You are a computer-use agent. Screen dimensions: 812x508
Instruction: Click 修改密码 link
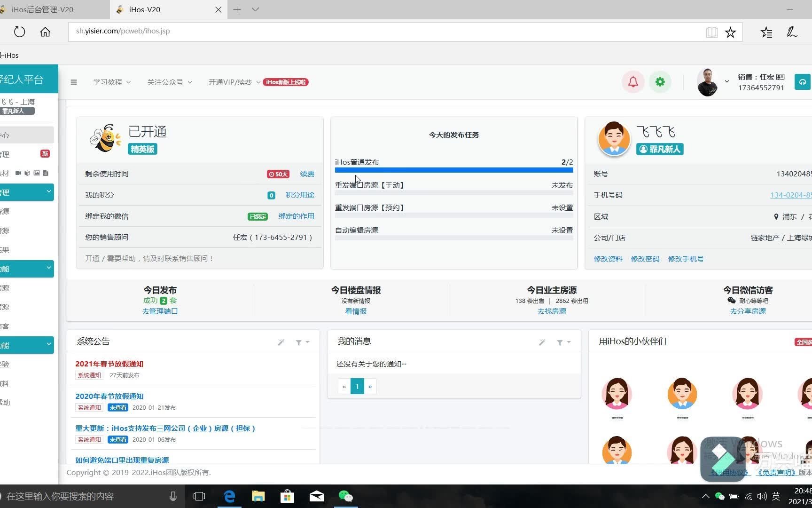tap(645, 259)
